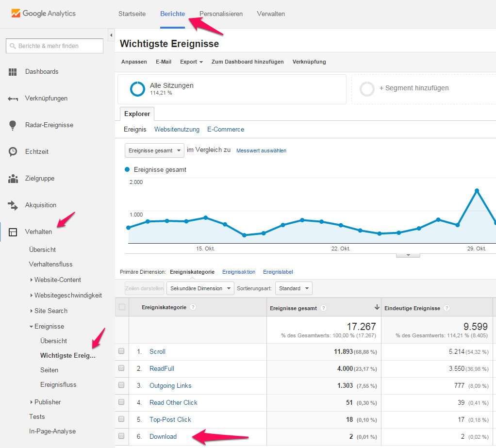Click the sort arrow in Ereignisse gesamt column
The image size is (496, 448).
[x=377, y=307]
